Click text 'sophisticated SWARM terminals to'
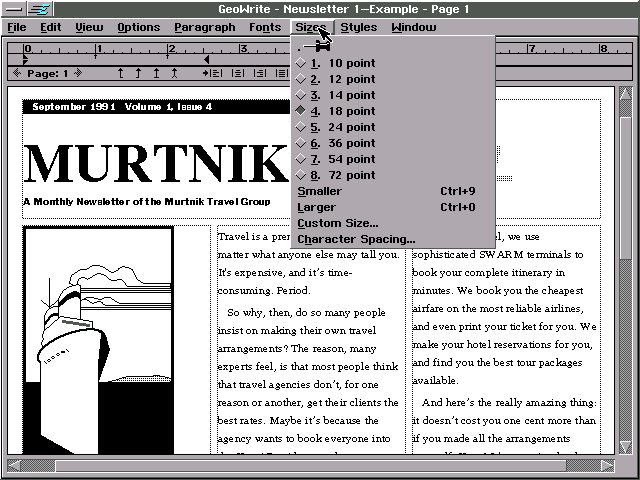This screenshot has width=640, height=480. pos(498,255)
